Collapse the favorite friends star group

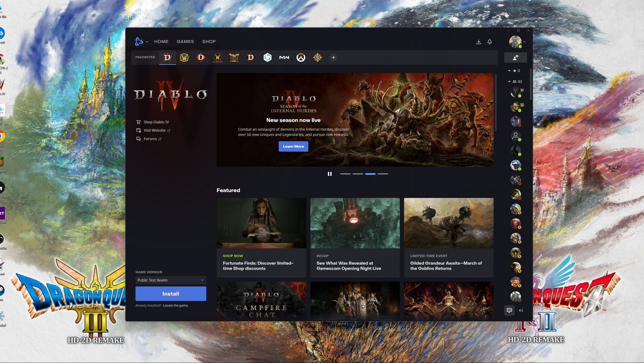pyautogui.click(x=509, y=71)
